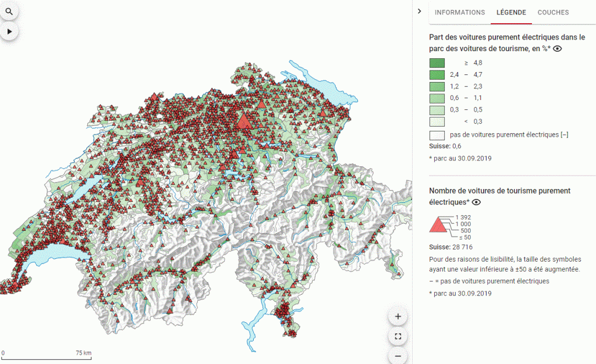Image resolution: width=596 pixels, height=364 pixels.
Task: Click the largest red triangle on the map
Action: pyautogui.click(x=243, y=120)
